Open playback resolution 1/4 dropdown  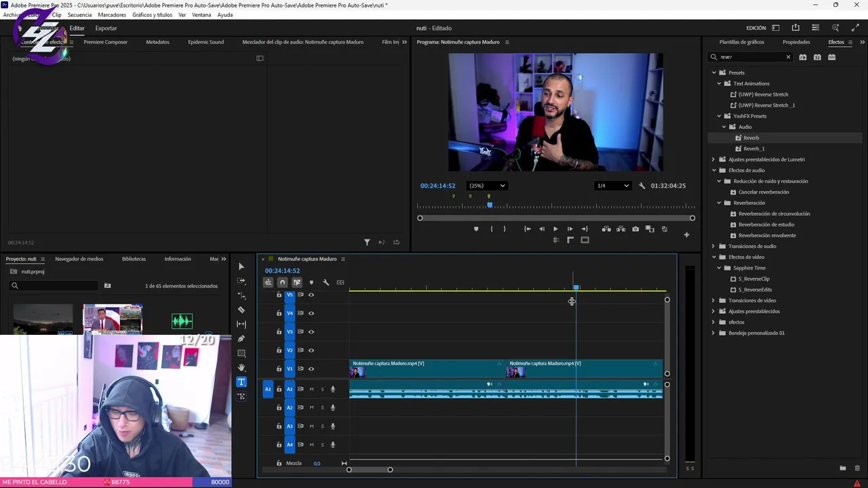point(613,186)
